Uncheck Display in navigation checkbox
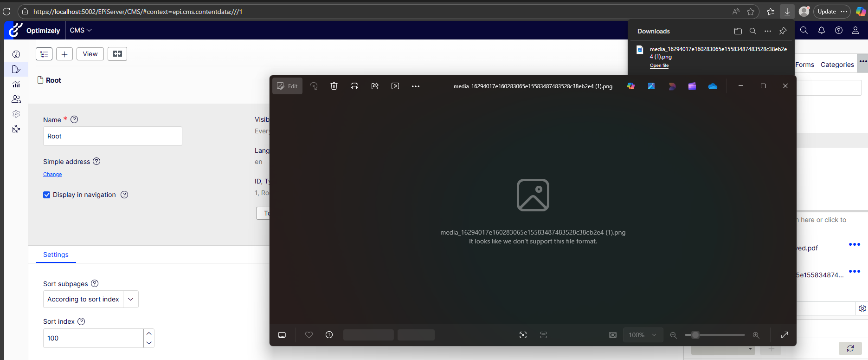 (x=47, y=195)
